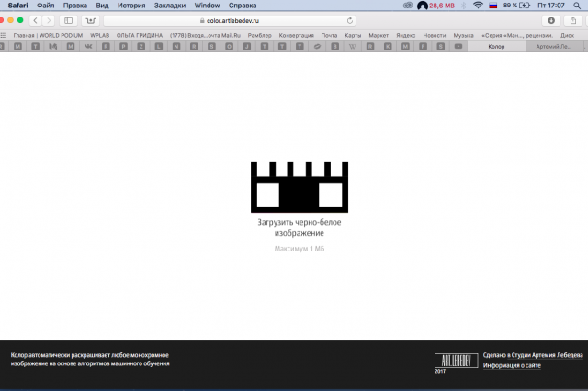Open the Правка menu
The width and height of the screenshot is (588, 391).
point(75,6)
